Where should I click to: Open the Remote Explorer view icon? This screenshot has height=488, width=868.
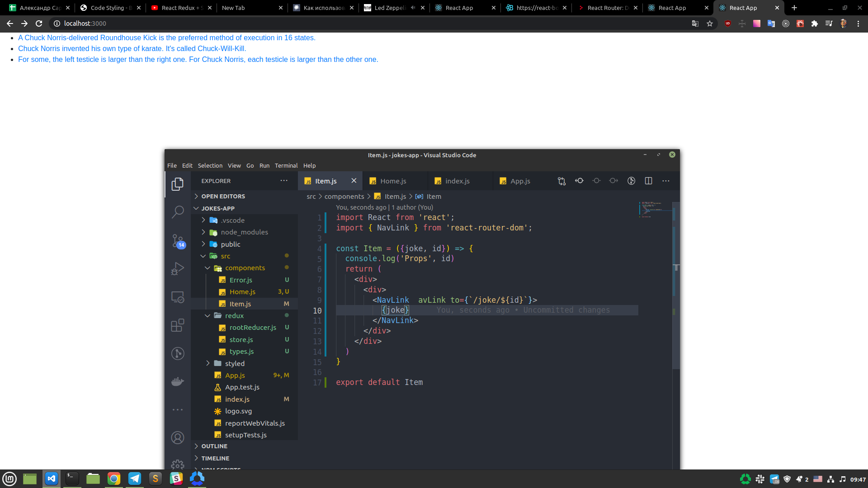pyautogui.click(x=178, y=297)
